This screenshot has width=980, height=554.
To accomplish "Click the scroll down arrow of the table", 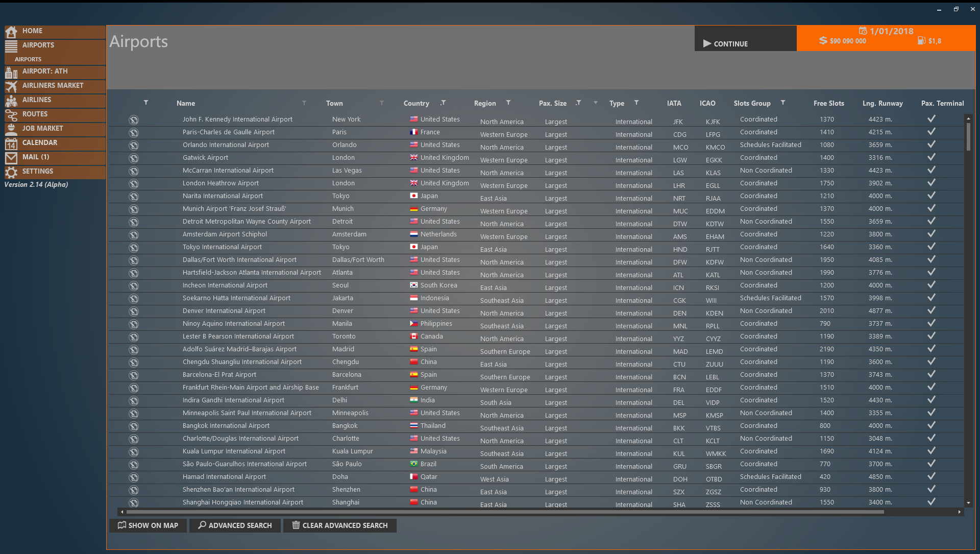I will 968,503.
